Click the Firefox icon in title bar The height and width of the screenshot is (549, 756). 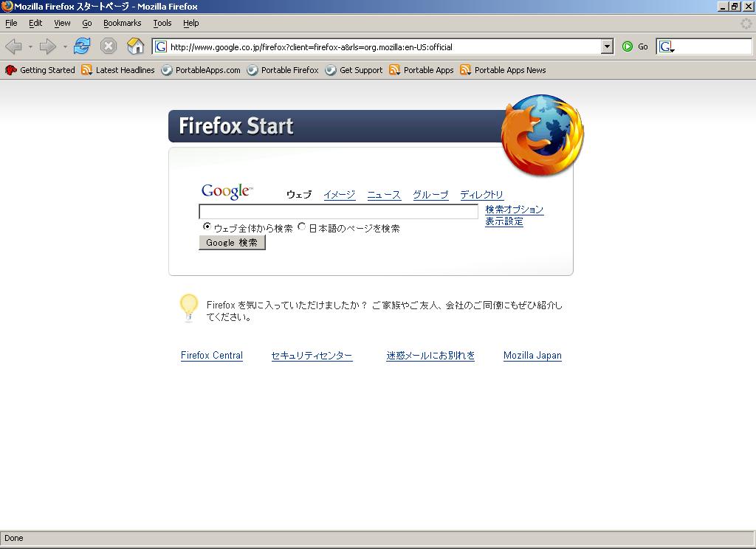(x=7, y=6)
